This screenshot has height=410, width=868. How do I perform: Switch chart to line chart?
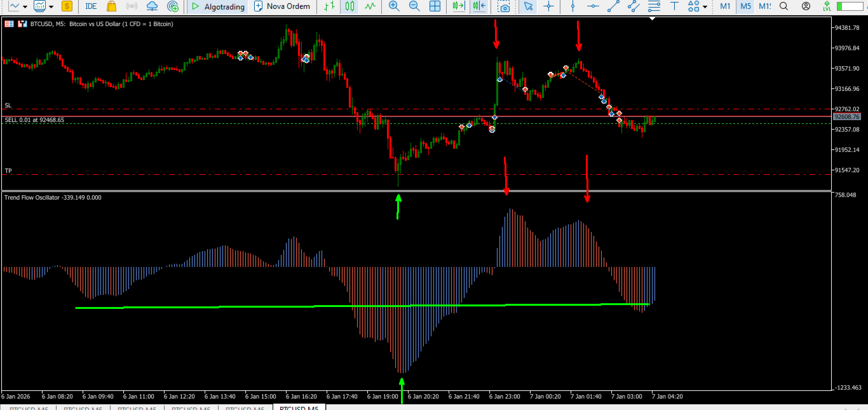[x=370, y=6]
